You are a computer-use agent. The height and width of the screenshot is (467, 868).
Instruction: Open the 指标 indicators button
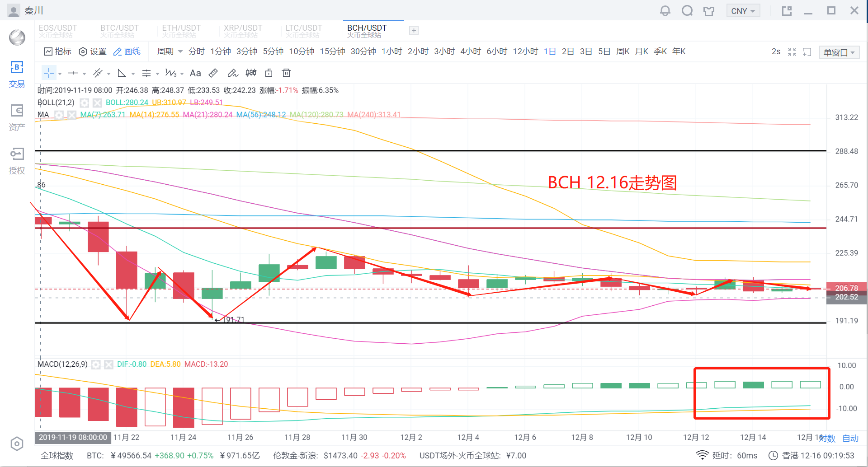click(x=58, y=51)
